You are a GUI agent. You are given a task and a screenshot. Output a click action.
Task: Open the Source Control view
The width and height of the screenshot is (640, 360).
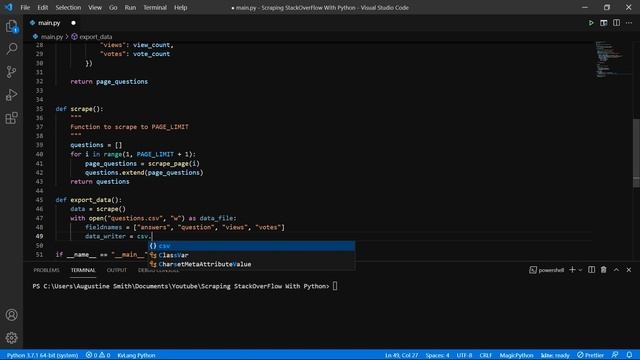click(x=11, y=72)
